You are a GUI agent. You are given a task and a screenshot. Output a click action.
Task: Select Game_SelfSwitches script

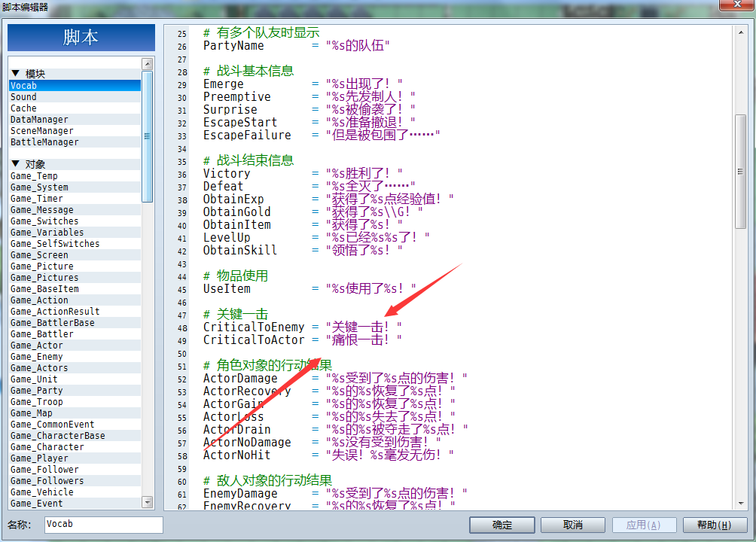click(x=75, y=243)
